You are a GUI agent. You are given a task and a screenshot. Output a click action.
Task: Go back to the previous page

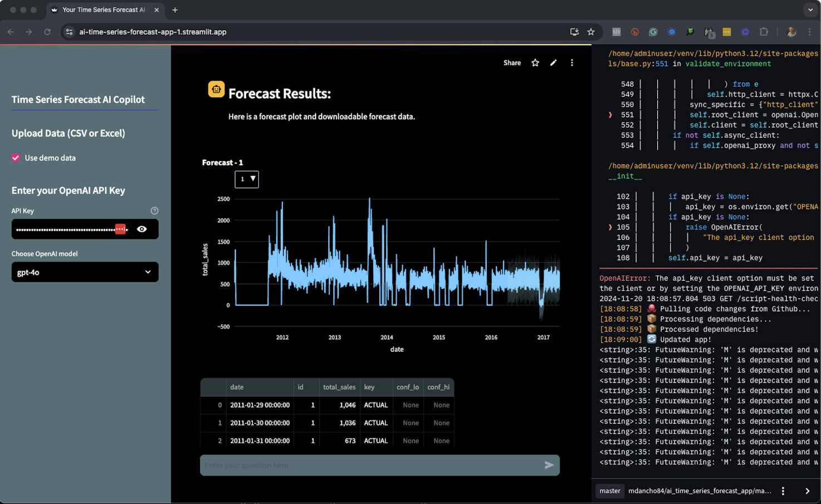tap(11, 32)
